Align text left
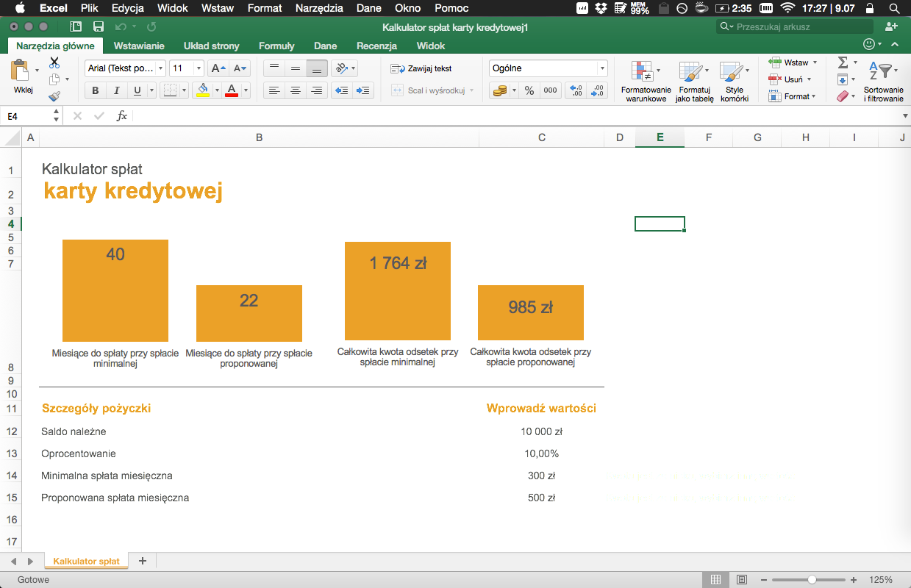The width and height of the screenshot is (911, 588). click(x=274, y=91)
